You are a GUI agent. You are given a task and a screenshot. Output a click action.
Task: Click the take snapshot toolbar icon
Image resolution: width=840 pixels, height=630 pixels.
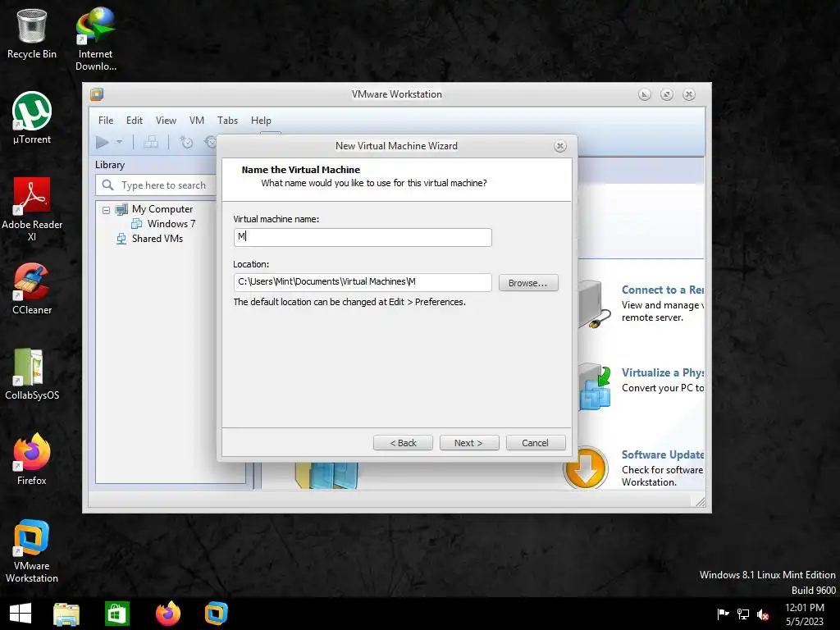click(186, 142)
